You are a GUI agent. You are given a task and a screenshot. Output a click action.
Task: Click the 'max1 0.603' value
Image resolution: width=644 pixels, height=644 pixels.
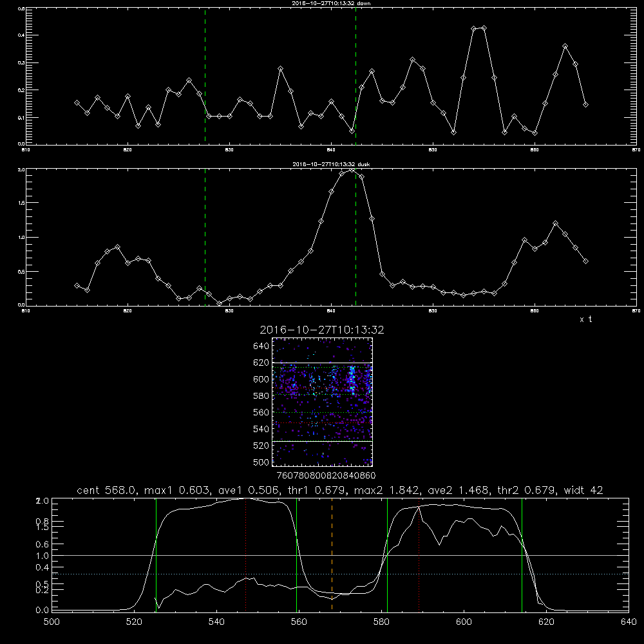178,490
